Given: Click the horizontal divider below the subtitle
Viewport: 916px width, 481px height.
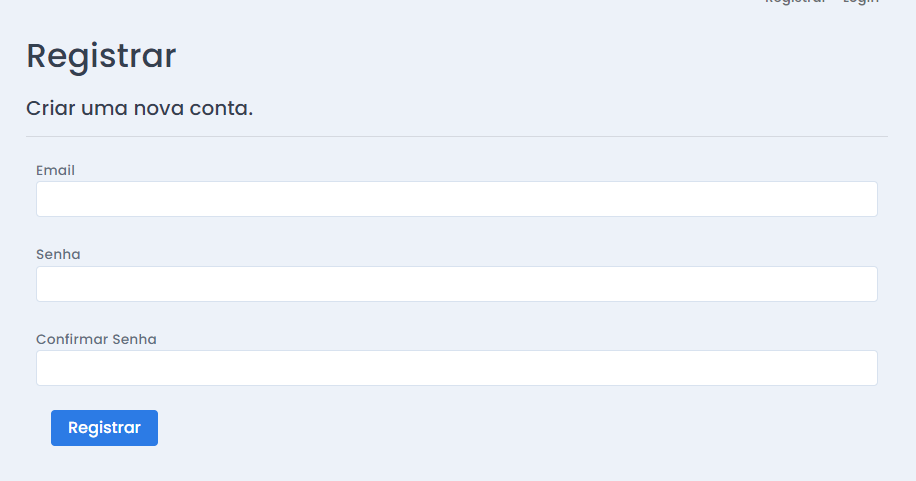Looking at the screenshot, I should pyautogui.click(x=456, y=136).
